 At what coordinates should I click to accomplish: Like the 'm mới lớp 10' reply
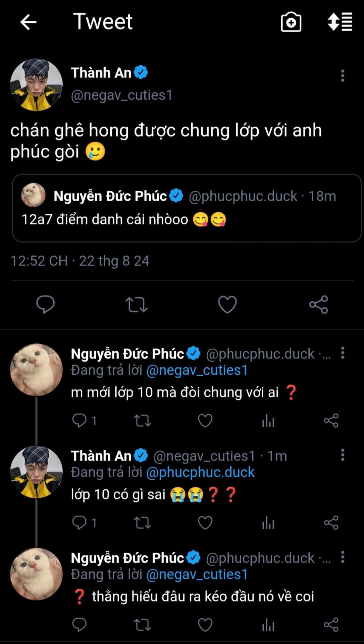coord(205,420)
